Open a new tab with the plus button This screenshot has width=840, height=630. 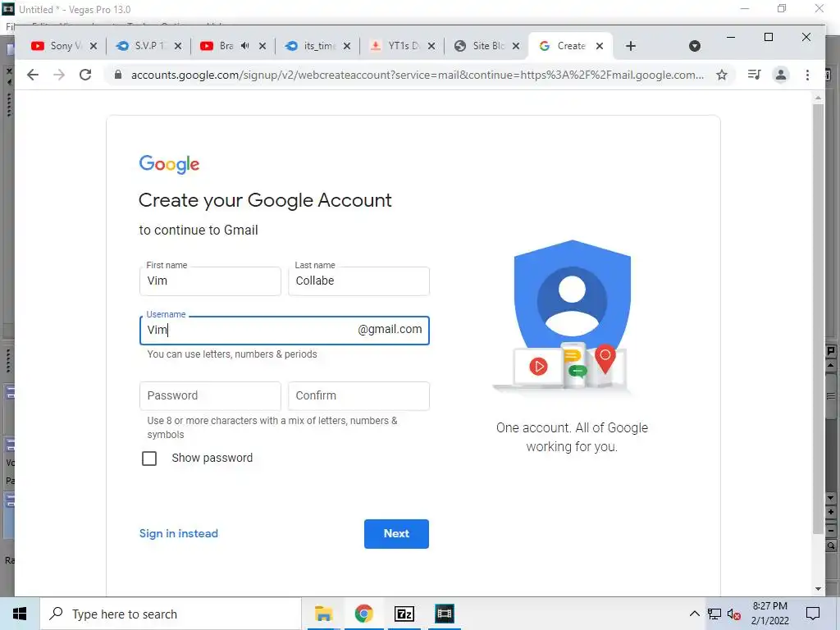click(631, 46)
